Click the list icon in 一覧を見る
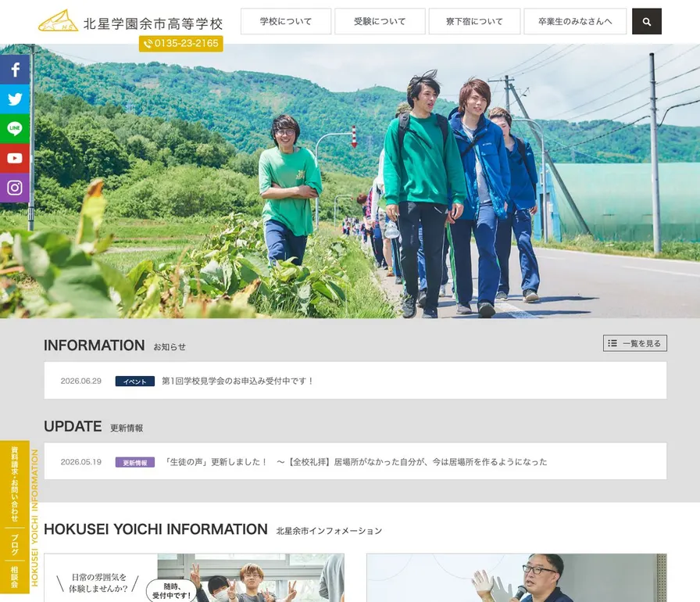The image size is (700, 602). (612, 343)
